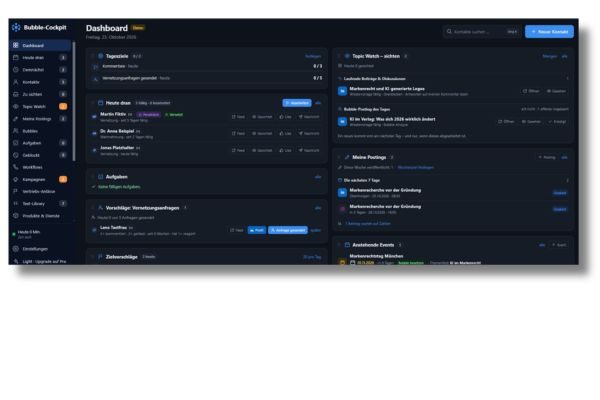The height and width of the screenshot is (400, 600).
Task: Click + Posting button in Meine Postings
Action: tap(547, 157)
